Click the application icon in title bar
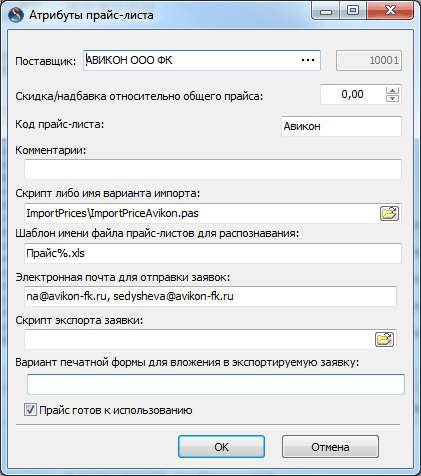Image resolution: width=421 pixels, height=476 pixels. coord(16,15)
